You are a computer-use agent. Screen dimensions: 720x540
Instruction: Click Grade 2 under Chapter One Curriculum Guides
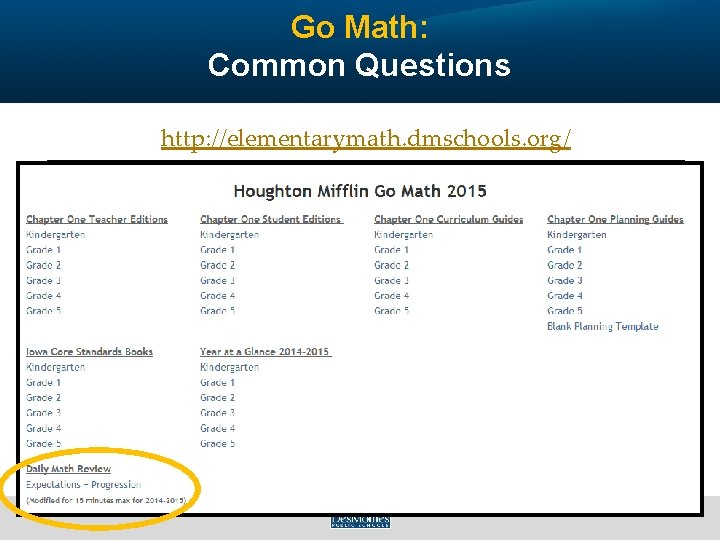coord(392,265)
